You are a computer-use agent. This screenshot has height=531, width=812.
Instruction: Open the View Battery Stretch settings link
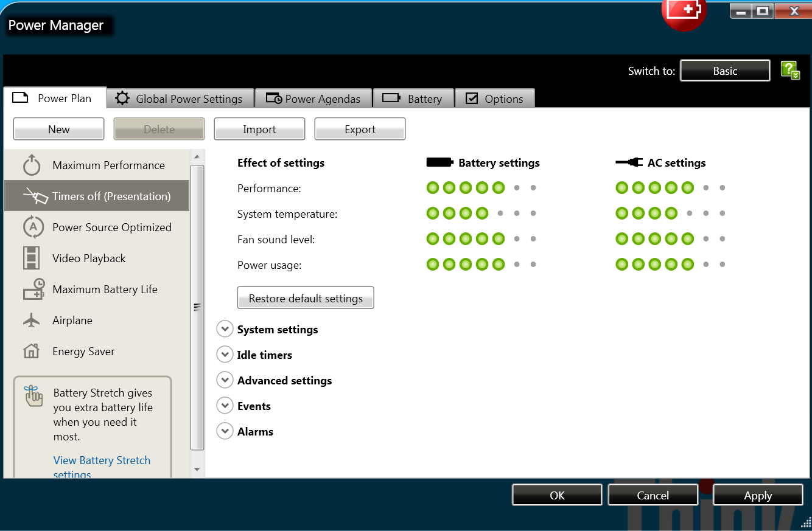pyautogui.click(x=102, y=467)
